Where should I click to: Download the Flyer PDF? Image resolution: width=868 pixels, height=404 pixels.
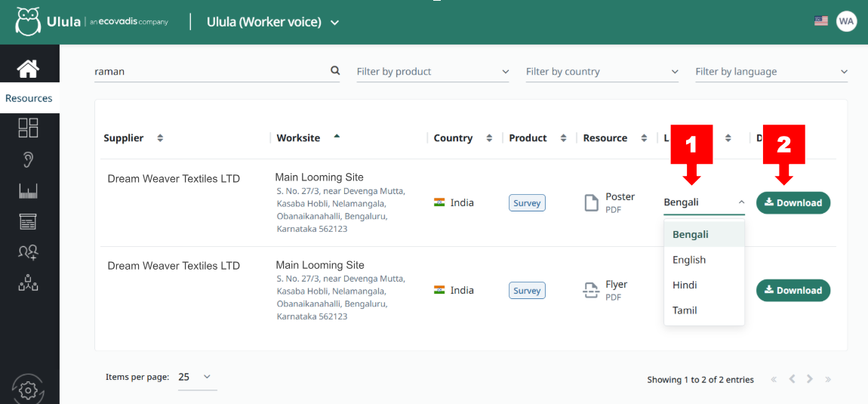coord(793,291)
